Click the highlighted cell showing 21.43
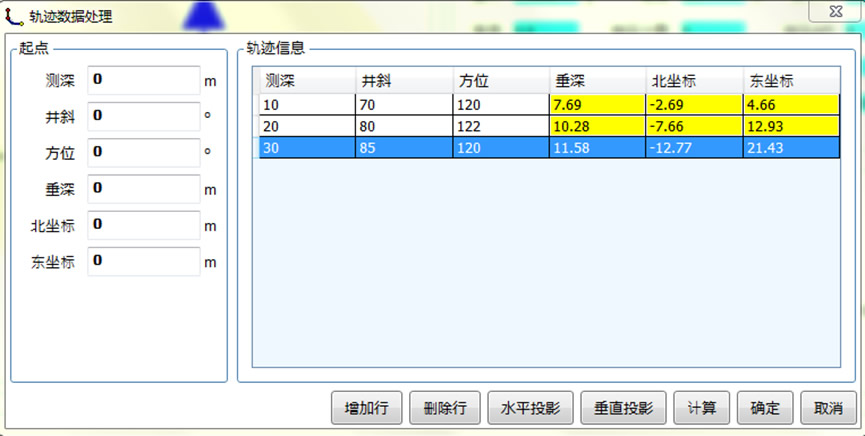The image size is (865, 436). (790, 148)
